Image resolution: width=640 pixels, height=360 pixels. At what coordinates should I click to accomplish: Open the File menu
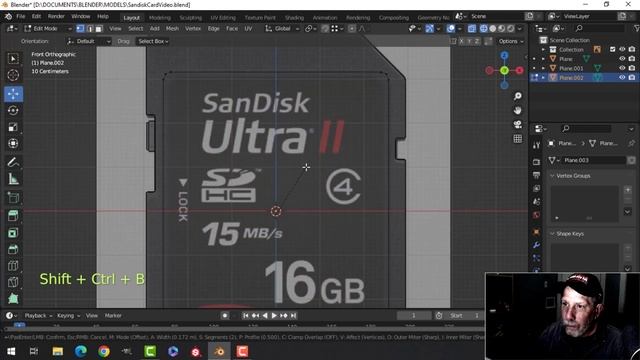coord(20,16)
